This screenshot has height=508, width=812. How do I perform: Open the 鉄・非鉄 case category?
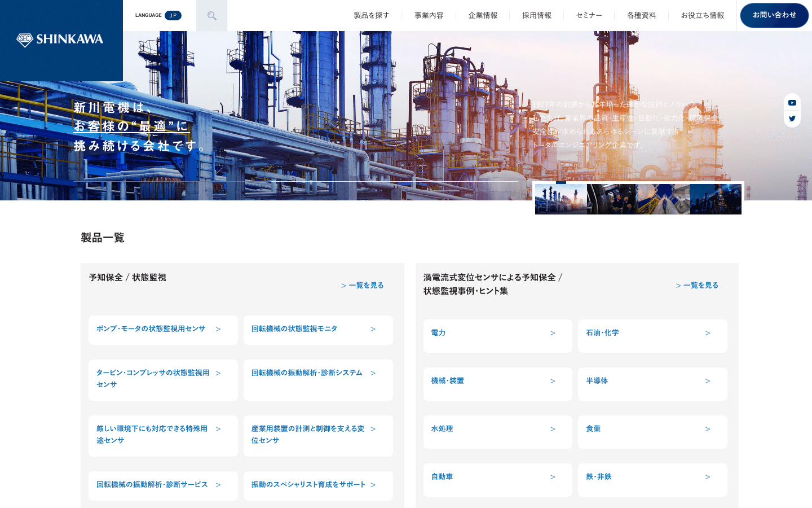coord(652,480)
